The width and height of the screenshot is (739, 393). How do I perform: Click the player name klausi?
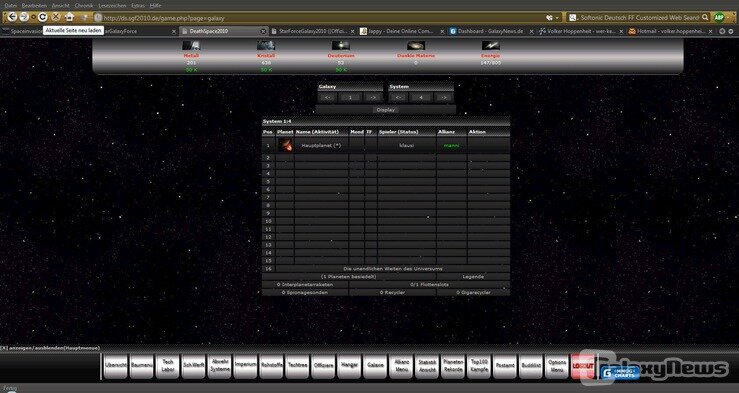[407, 146]
